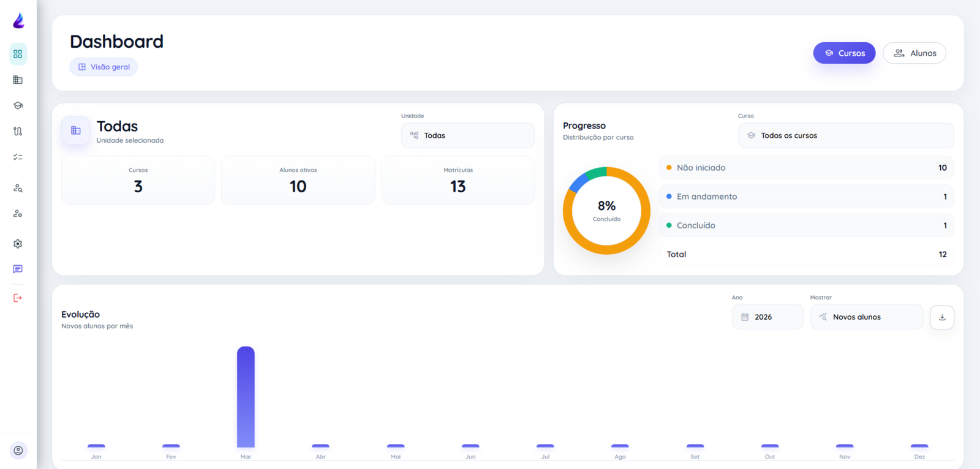Select the Visão geral chip
This screenshot has height=469, width=980.
click(104, 67)
